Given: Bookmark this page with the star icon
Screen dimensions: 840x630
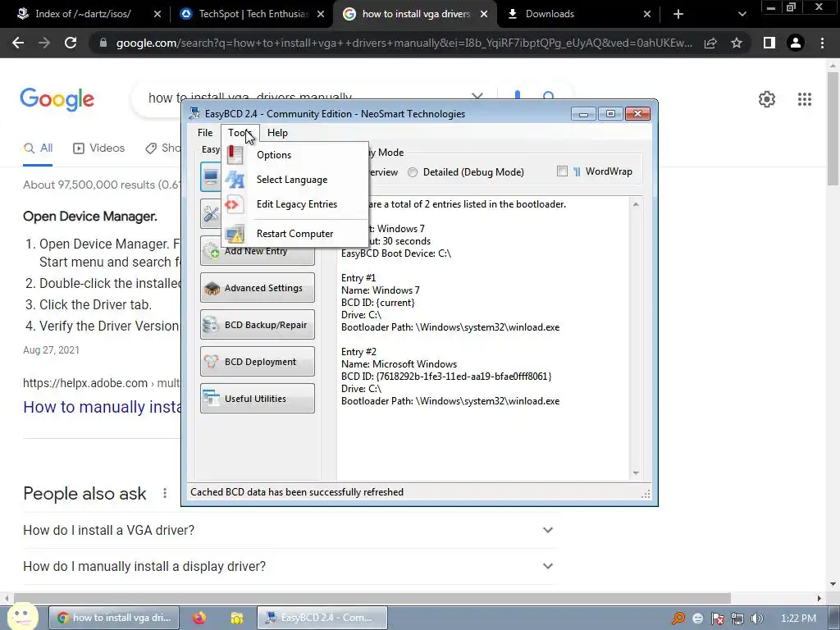Looking at the screenshot, I should pyautogui.click(x=737, y=43).
